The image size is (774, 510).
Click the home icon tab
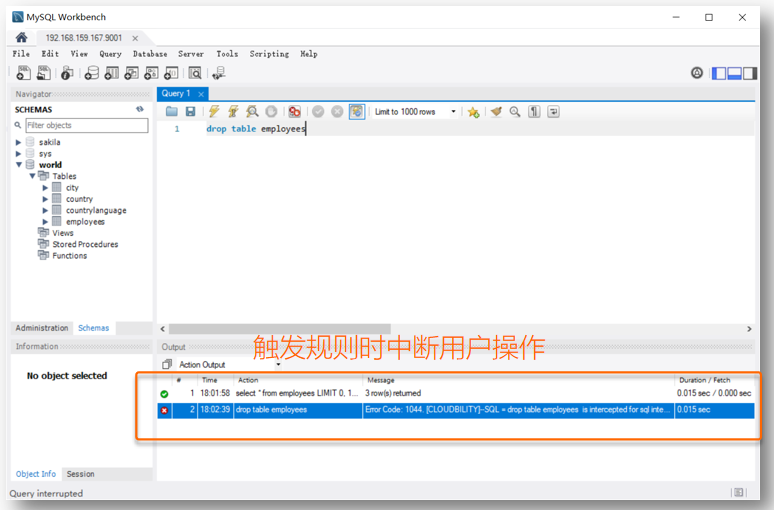pos(21,37)
